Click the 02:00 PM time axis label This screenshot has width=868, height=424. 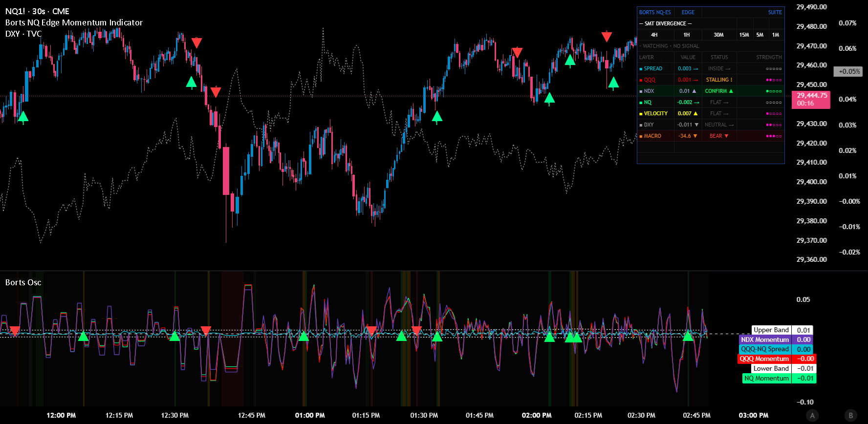point(537,415)
